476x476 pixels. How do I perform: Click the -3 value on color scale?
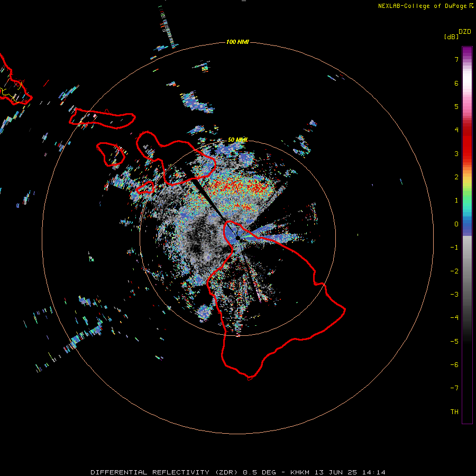click(x=454, y=295)
